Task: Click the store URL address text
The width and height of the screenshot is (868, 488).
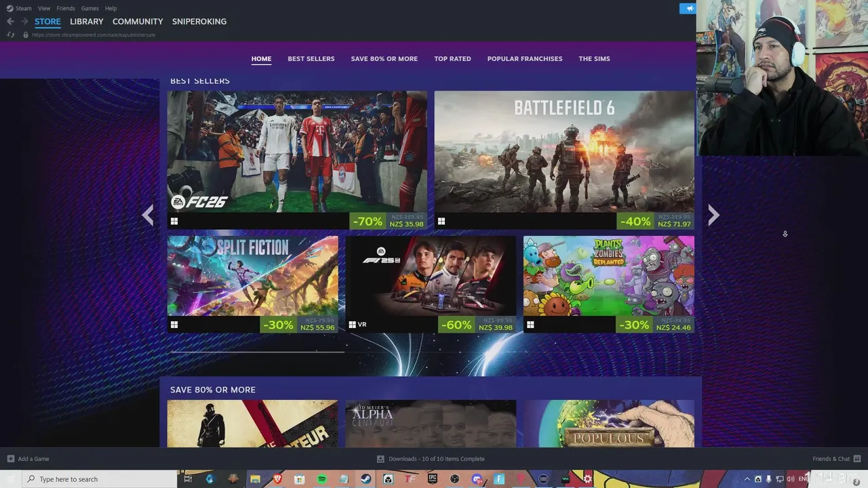Action: pyautogui.click(x=94, y=35)
